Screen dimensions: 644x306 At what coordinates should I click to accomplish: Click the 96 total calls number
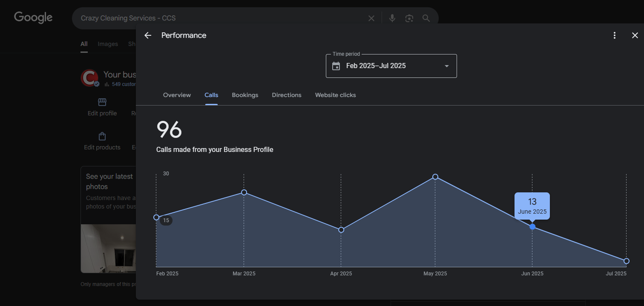[x=169, y=129]
